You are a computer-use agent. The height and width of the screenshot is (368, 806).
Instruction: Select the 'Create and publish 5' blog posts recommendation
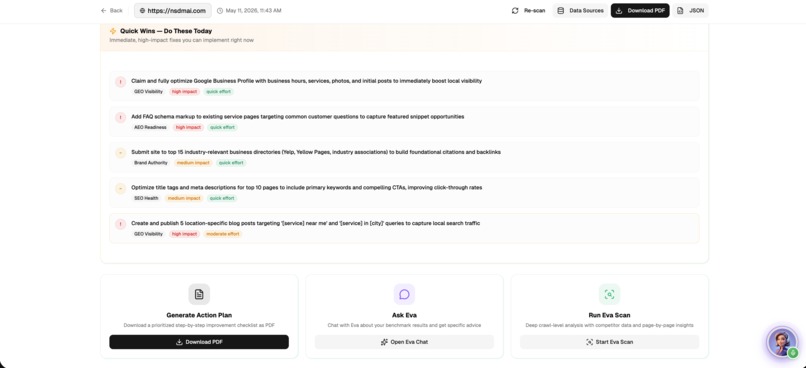[x=305, y=223]
